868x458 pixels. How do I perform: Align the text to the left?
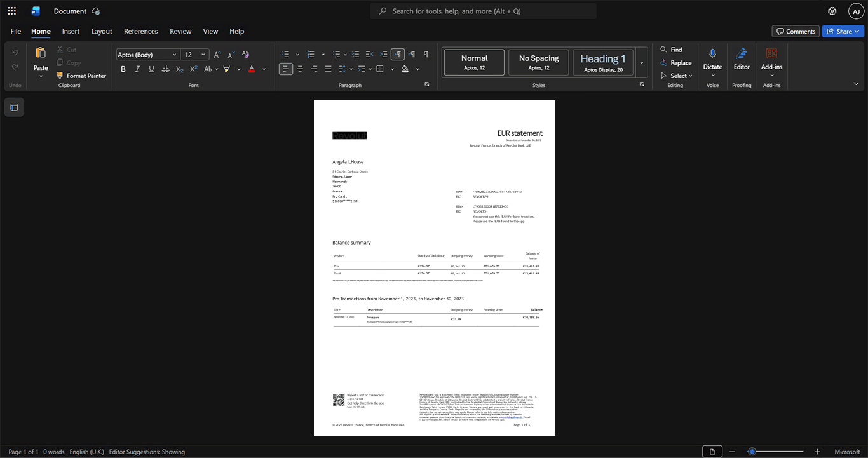(x=286, y=69)
